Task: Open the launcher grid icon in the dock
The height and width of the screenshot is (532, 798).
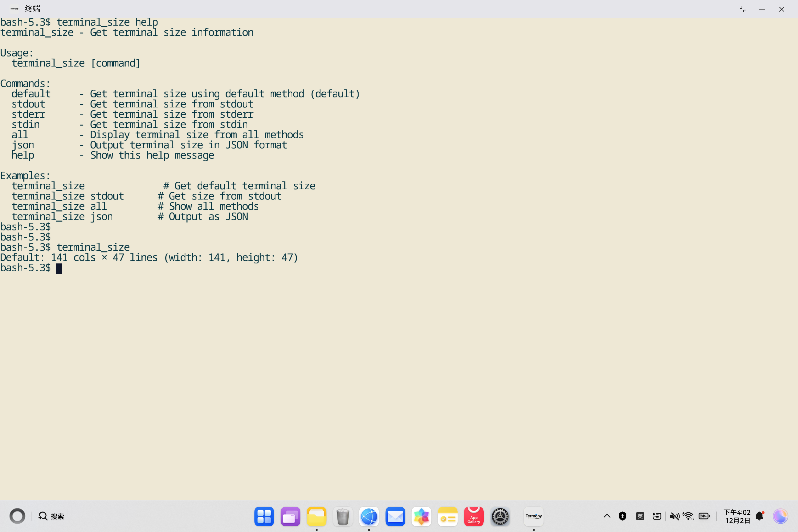Action: coord(264,516)
